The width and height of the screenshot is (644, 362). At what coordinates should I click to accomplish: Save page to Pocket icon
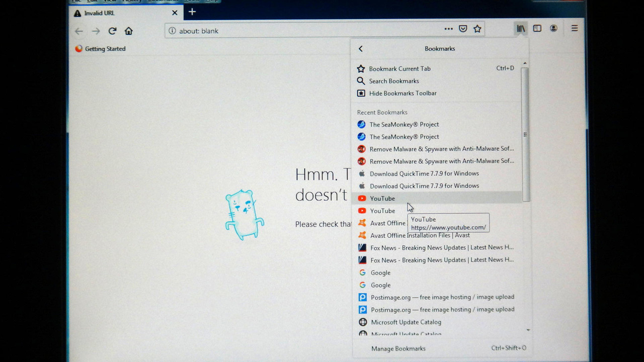(463, 29)
